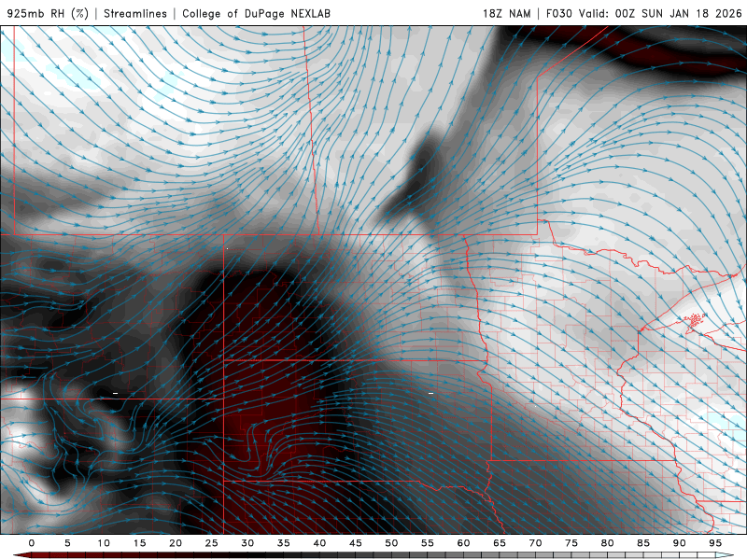Click the "95" label on color scale

pos(715,543)
